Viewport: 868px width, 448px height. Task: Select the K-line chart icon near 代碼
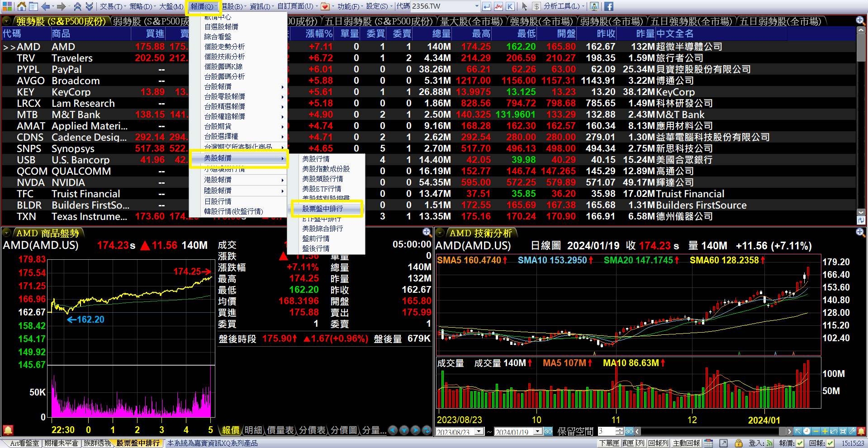tap(510, 6)
